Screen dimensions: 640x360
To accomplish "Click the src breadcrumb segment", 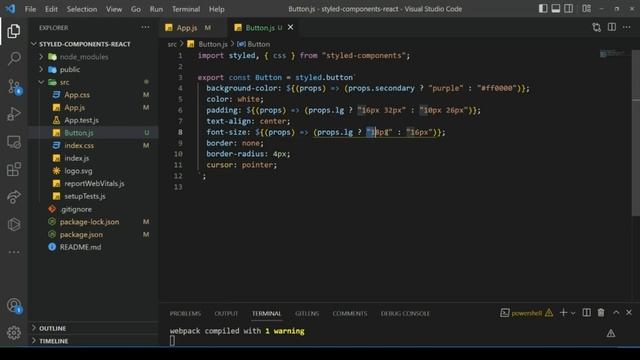I will [x=172, y=44].
